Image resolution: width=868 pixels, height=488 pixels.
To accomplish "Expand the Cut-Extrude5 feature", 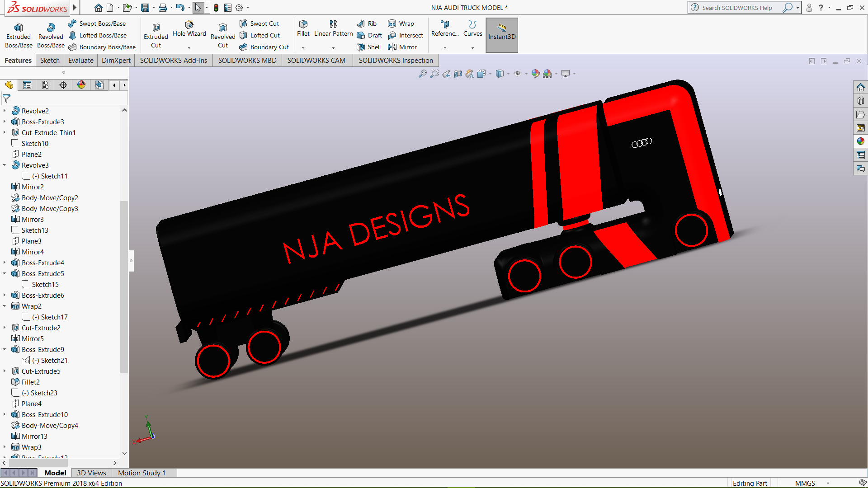I will tap(5, 371).
